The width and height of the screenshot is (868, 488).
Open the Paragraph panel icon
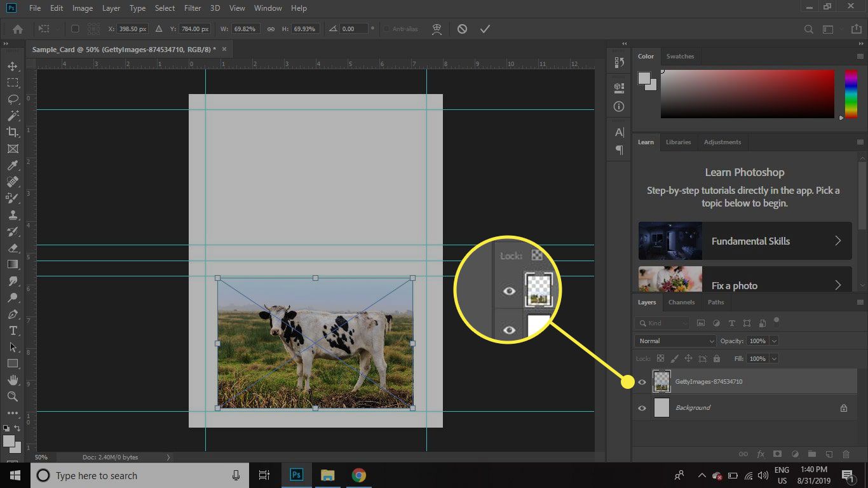coord(620,150)
